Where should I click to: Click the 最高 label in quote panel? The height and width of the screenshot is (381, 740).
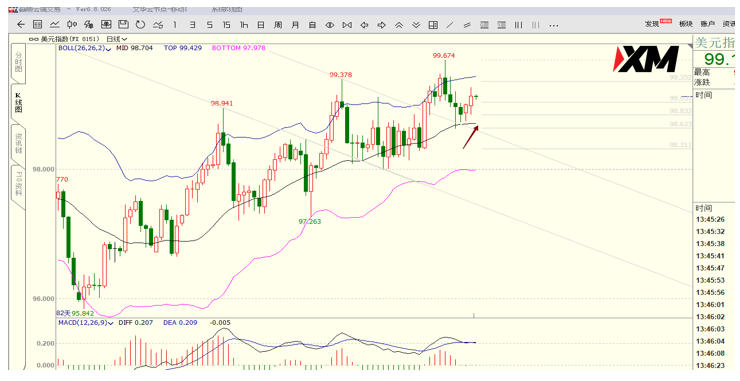coord(702,73)
